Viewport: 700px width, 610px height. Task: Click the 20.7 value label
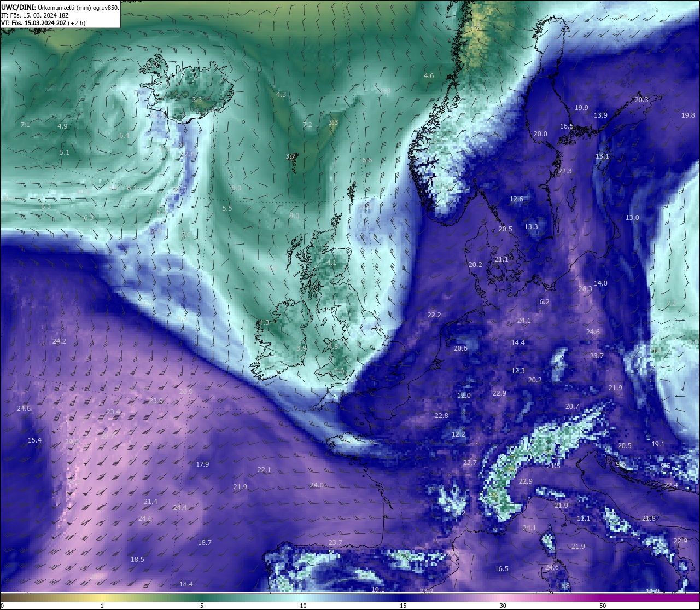pyautogui.click(x=572, y=406)
